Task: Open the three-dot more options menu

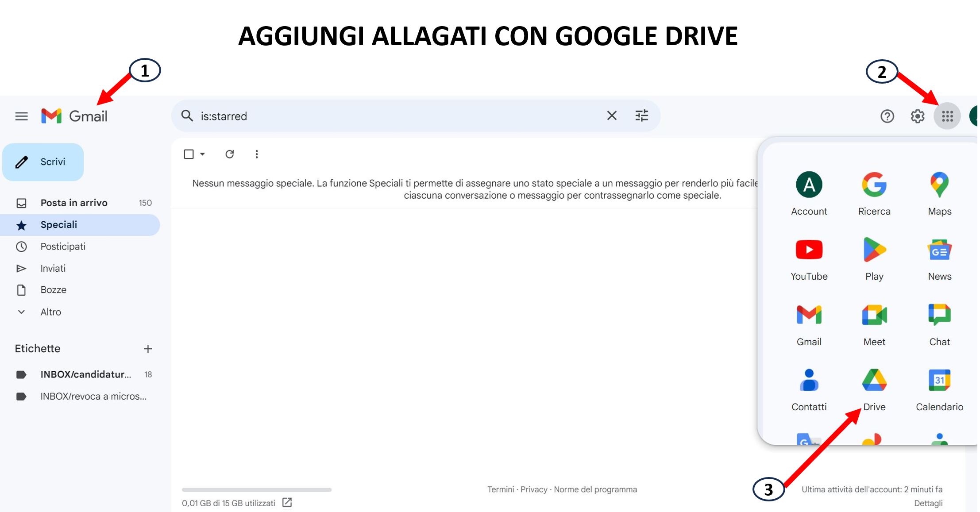Action: [257, 154]
